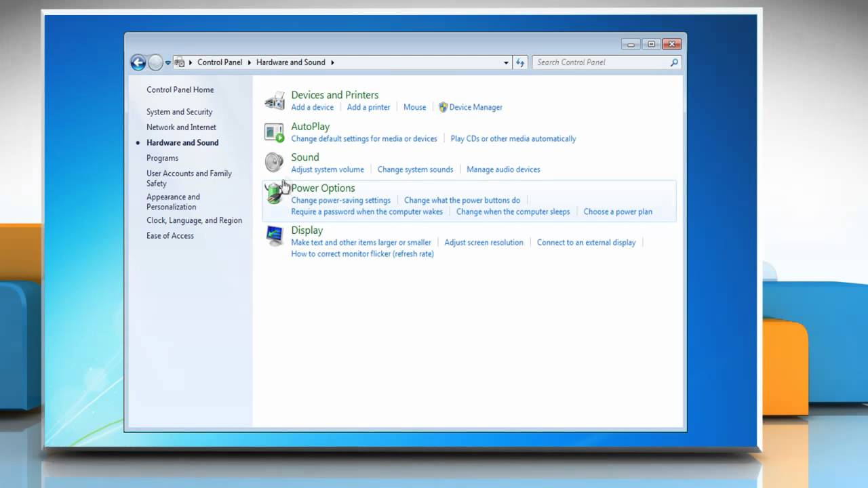868x488 pixels.
Task: Open Ease of Access category
Action: [x=170, y=236]
